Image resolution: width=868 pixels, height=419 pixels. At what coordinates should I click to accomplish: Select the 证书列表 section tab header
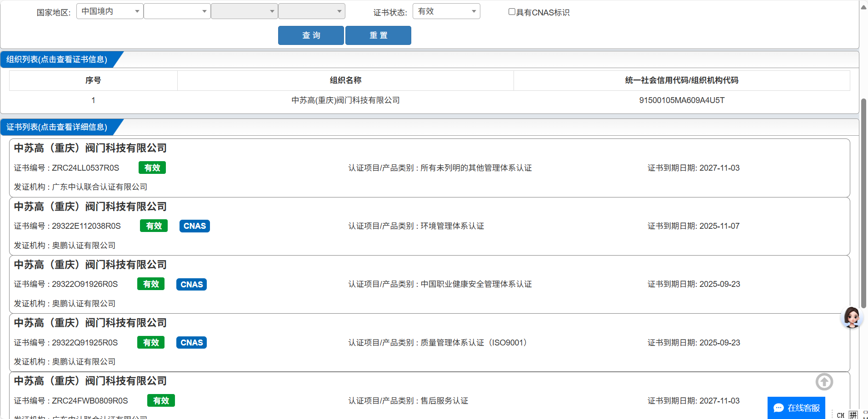57,127
